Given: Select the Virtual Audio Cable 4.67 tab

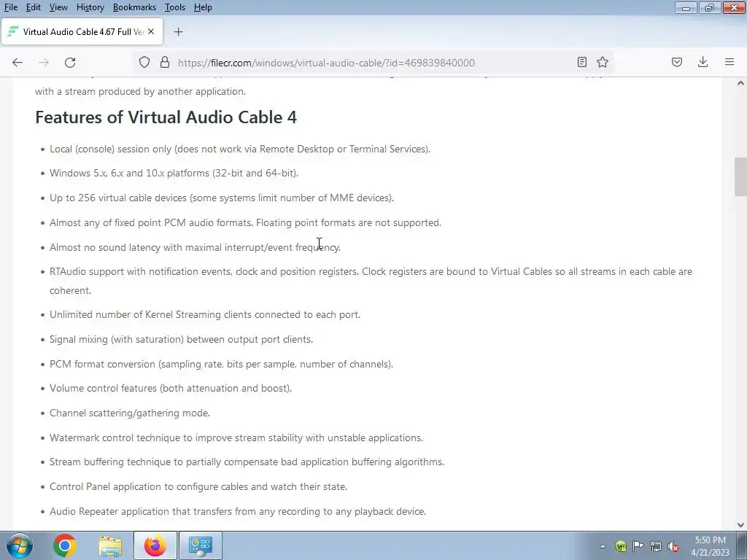Looking at the screenshot, I should coord(82,32).
